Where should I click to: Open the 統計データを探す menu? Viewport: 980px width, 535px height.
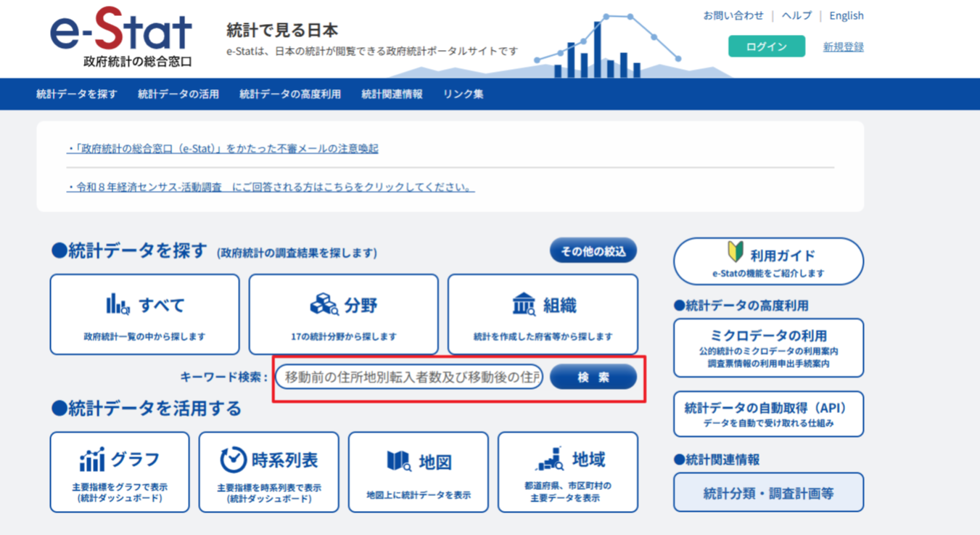(77, 94)
